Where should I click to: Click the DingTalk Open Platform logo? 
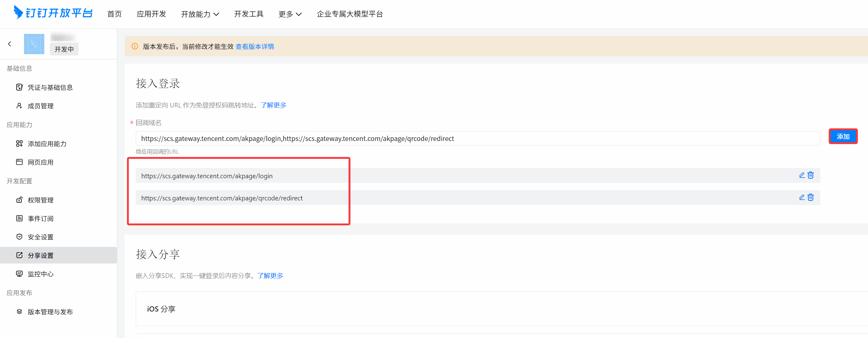53,13
